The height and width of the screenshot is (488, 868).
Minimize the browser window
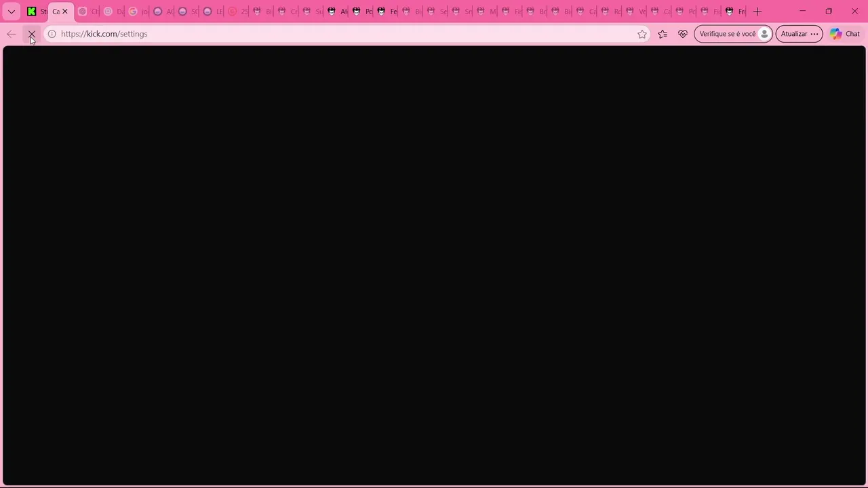802,12
